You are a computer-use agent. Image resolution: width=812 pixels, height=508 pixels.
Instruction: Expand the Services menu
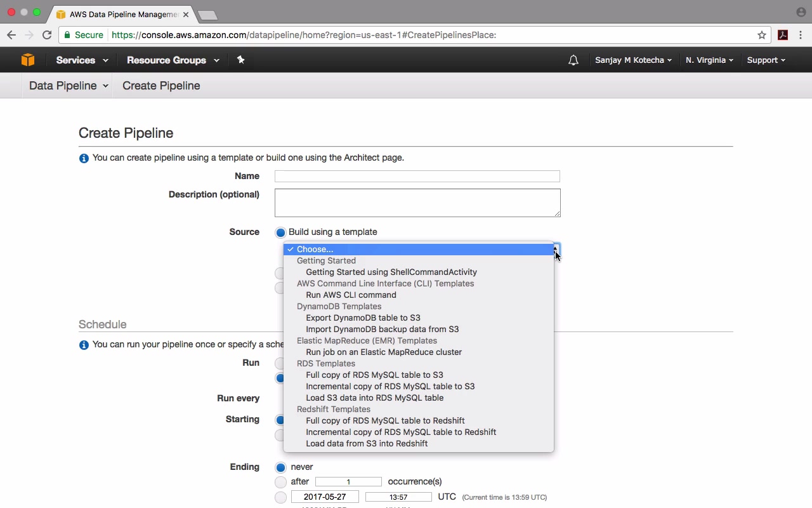[x=82, y=60]
